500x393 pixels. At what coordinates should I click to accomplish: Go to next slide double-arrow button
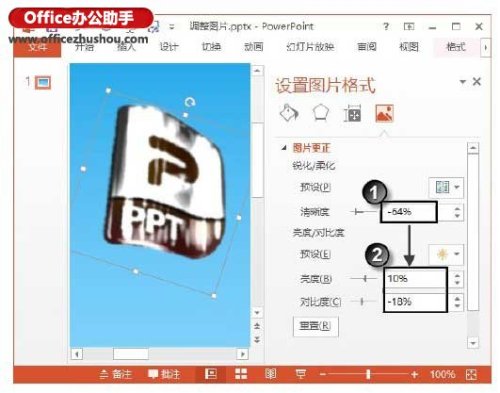pos(257,339)
